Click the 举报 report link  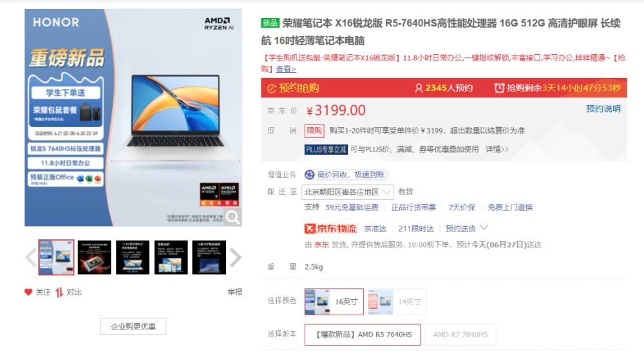tap(235, 292)
